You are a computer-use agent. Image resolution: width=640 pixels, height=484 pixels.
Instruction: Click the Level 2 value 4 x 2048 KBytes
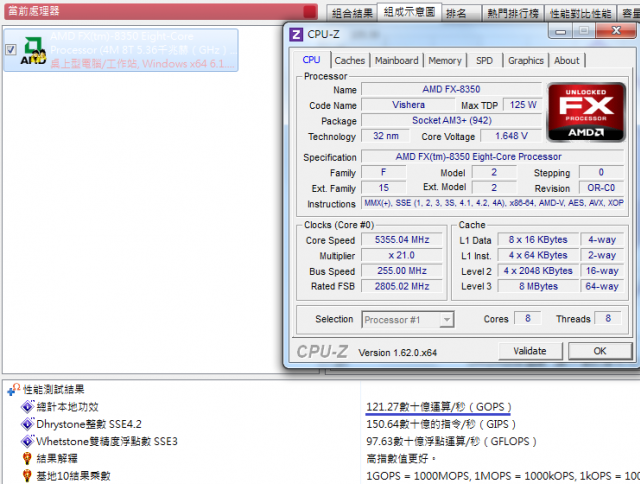(x=538, y=271)
